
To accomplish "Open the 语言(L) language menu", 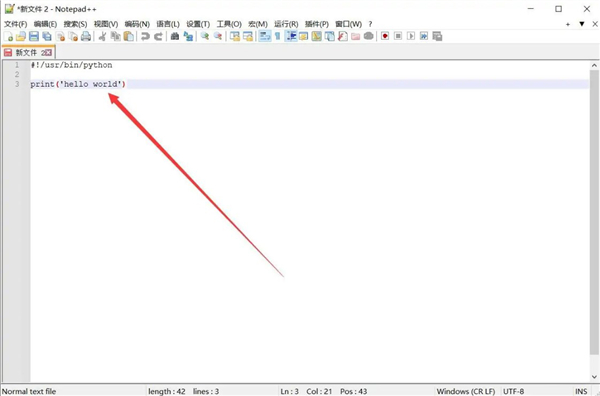I will (x=168, y=24).
